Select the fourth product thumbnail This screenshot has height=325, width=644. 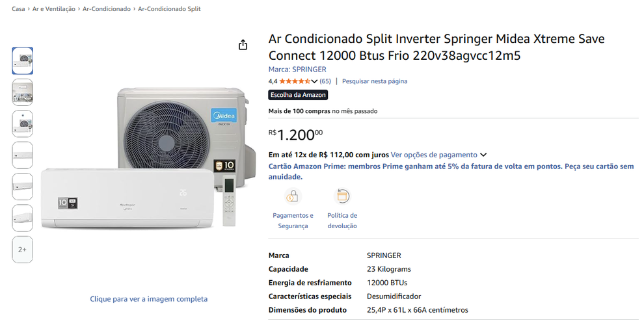coord(23,155)
